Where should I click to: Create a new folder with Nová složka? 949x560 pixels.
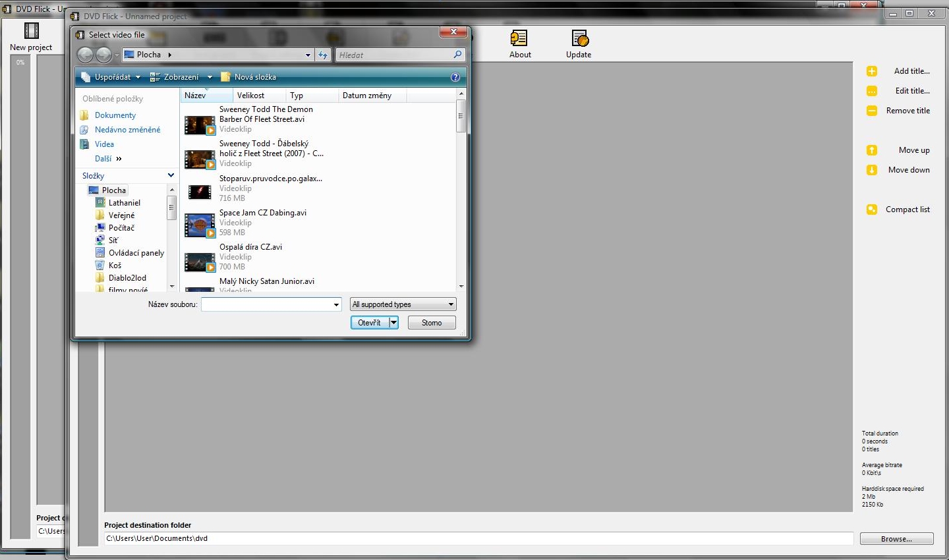248,77
